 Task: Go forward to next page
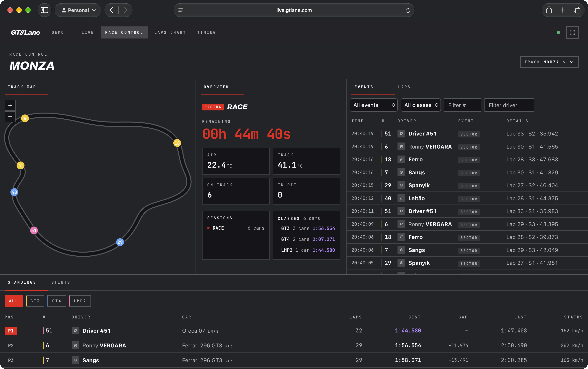[x=125, y=10]
